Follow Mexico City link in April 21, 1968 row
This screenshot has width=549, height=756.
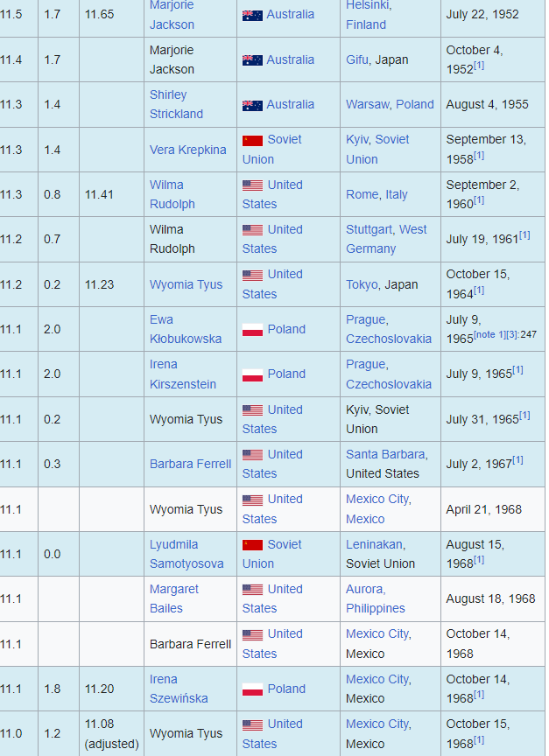(x=378, y=499)
